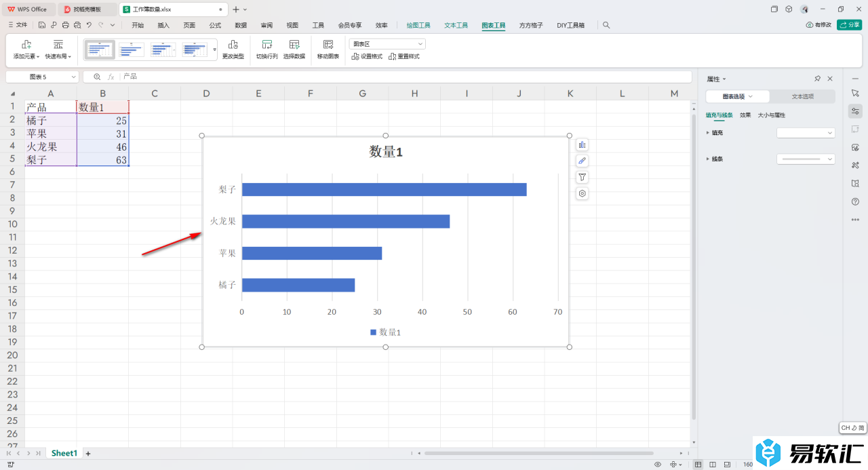This screenshot has width=868, height=470.
Task: Open the fill color dropdown in properties panel
Action: [x=806, y=133]
